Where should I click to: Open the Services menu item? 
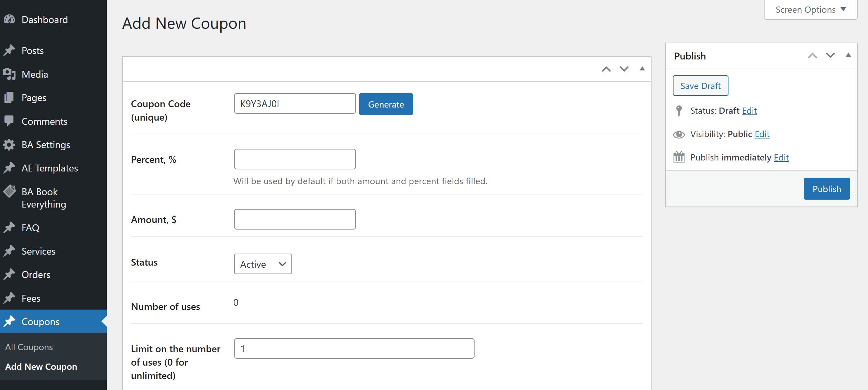pos(38,251)
